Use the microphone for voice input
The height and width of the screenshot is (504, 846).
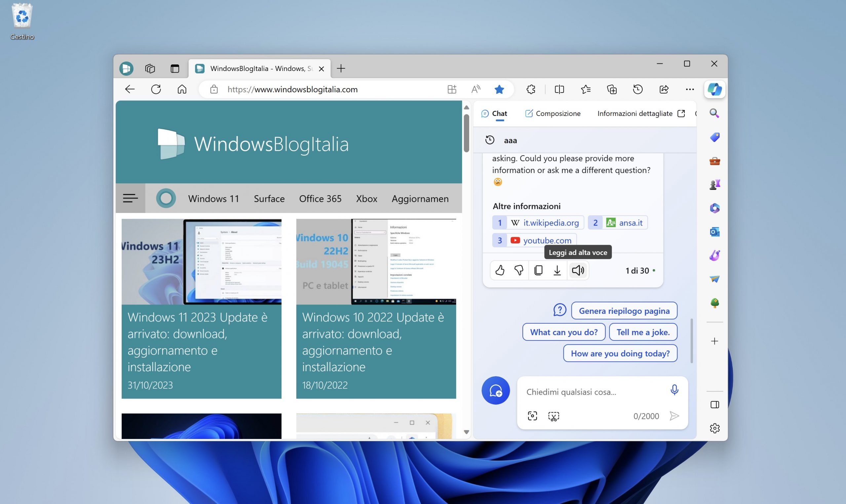674,390
